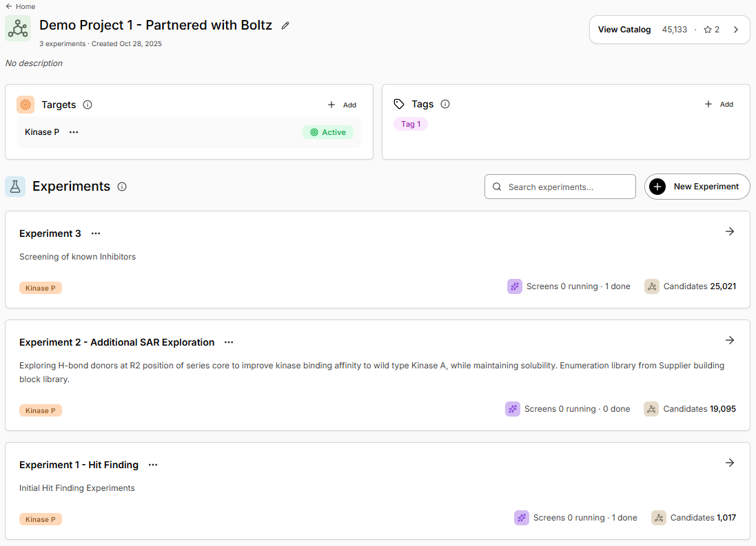Click the Candidates icon on Experiment 2
756x546 pixels.
(x=651, y=409)
